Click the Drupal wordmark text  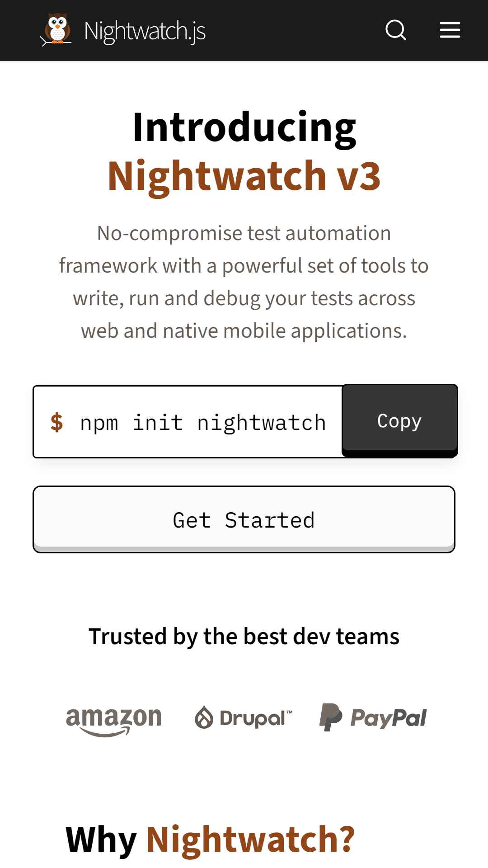256,718
